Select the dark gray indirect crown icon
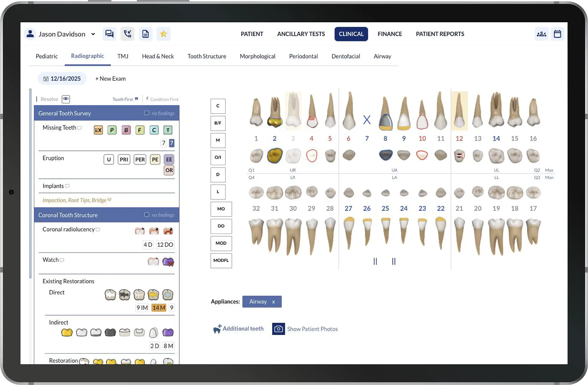Image resolution: width=588 pixels, height=385 pixels. pos(110,332)
